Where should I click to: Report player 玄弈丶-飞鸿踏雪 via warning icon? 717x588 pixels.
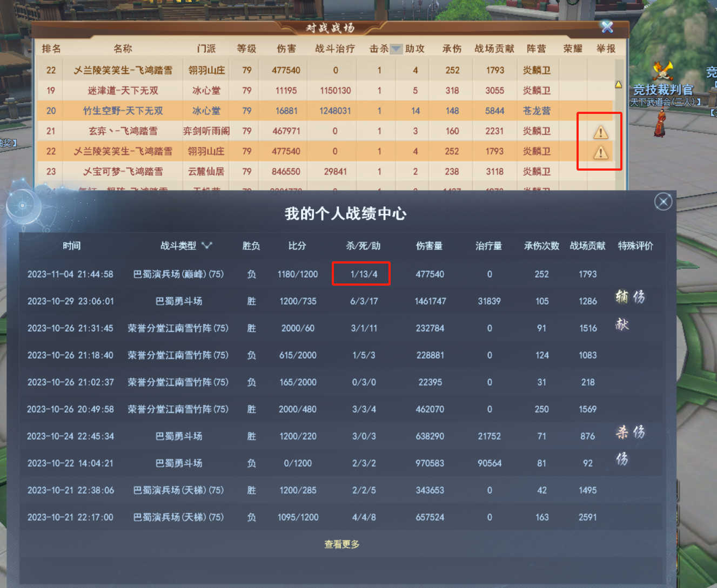(600, 132)
